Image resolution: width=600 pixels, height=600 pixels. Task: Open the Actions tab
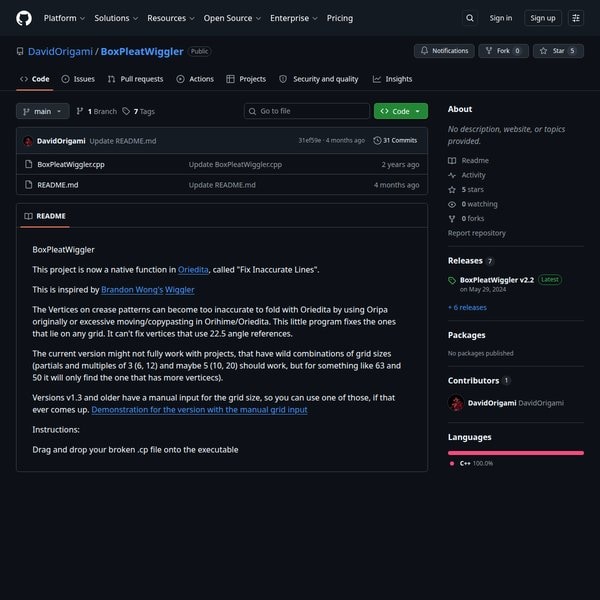tap(195, 79)
